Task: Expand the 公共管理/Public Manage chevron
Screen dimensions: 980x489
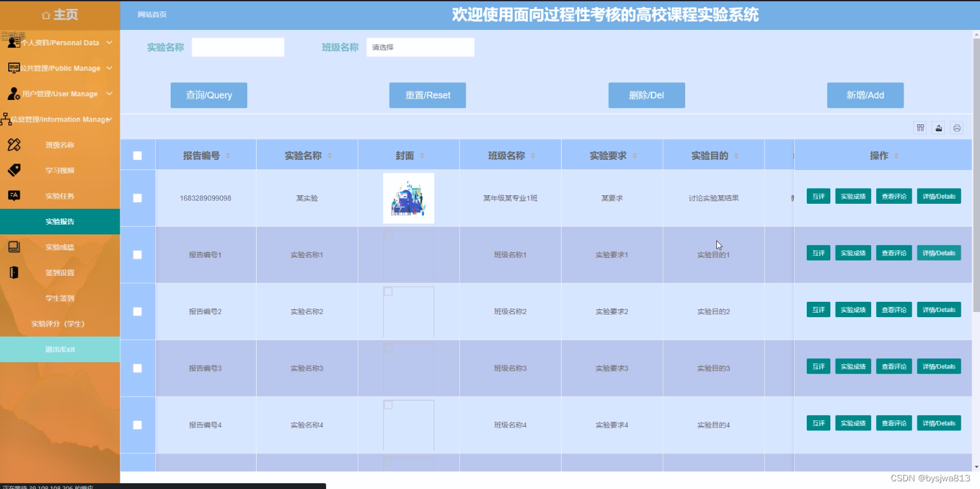Action: (x=110, y=68)
